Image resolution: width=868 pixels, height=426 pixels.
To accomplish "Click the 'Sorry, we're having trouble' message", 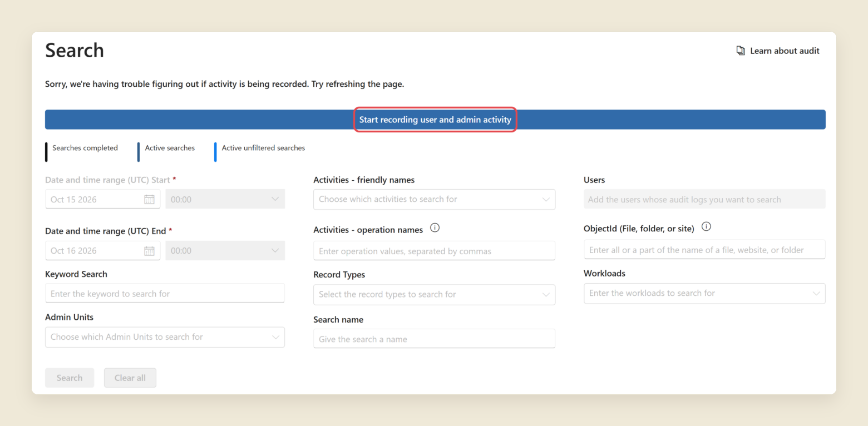I will (225, 85).
